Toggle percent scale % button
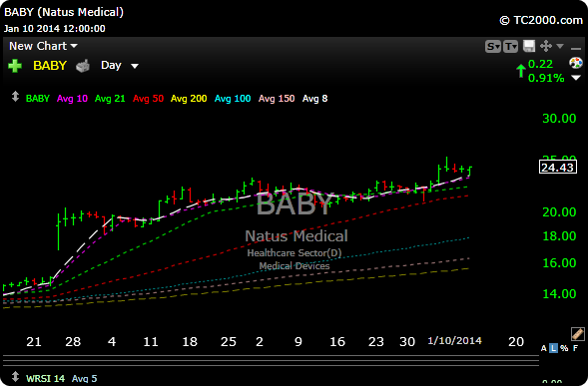This screenshot has width=588, height=386. 564,348
